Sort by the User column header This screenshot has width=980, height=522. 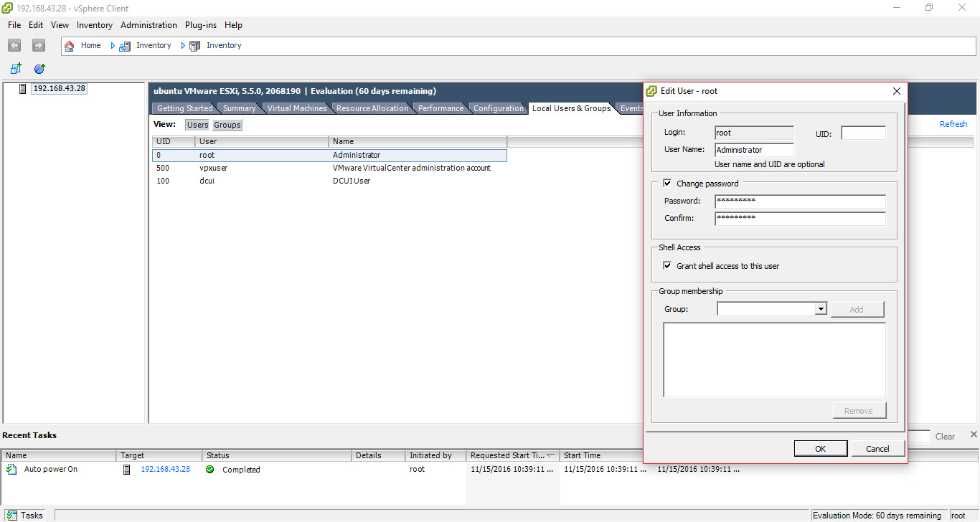coord(262,141)
